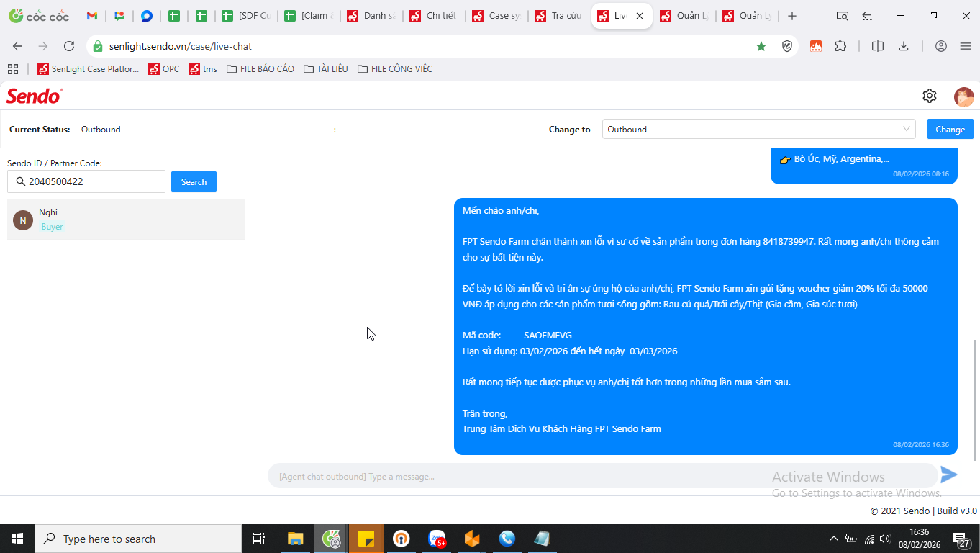Click the red extension icon in toolbar
980x553 pixels.
[816, 46]
